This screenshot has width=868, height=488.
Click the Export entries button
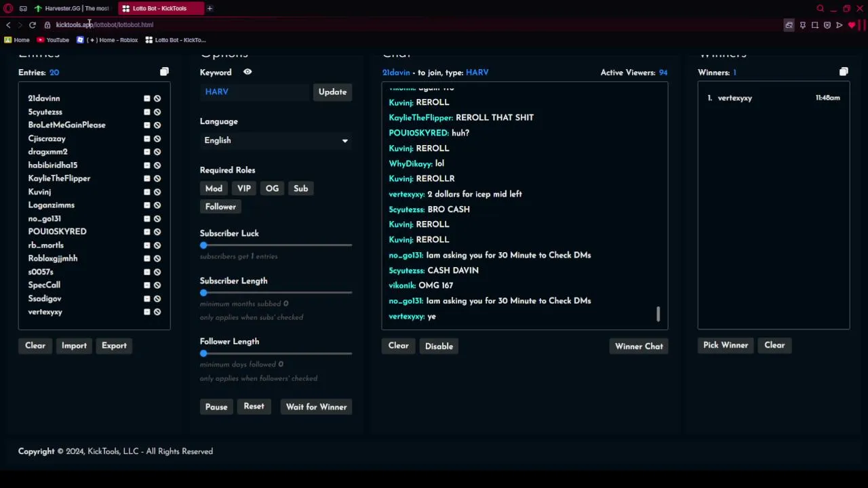click(x=114, y=346)
